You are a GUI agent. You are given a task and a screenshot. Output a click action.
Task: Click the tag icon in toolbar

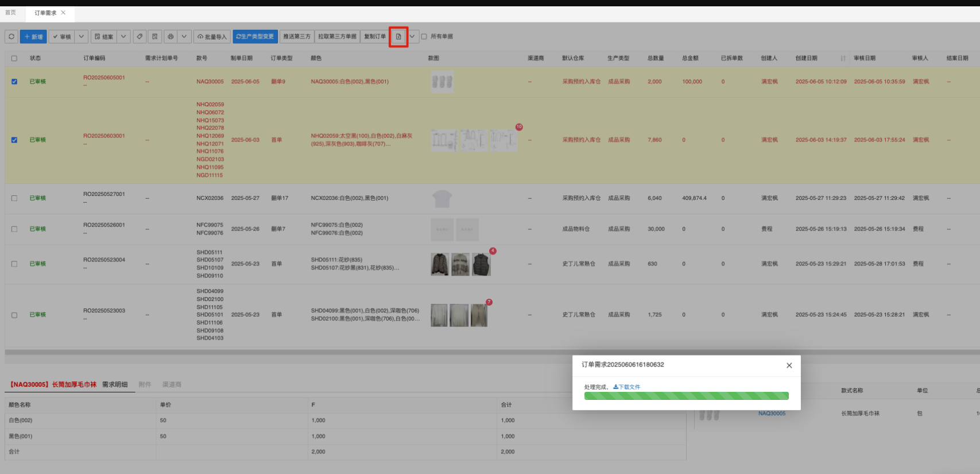(x=140, y=37)
